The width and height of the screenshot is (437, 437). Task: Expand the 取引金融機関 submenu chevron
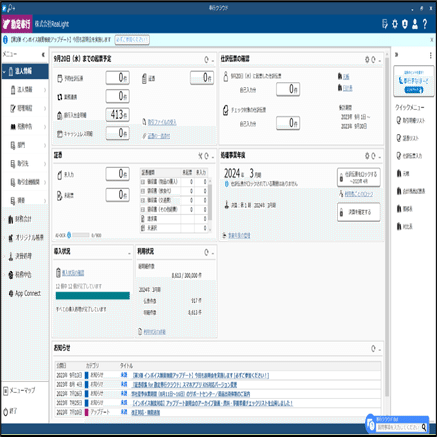tap(45, 182)
